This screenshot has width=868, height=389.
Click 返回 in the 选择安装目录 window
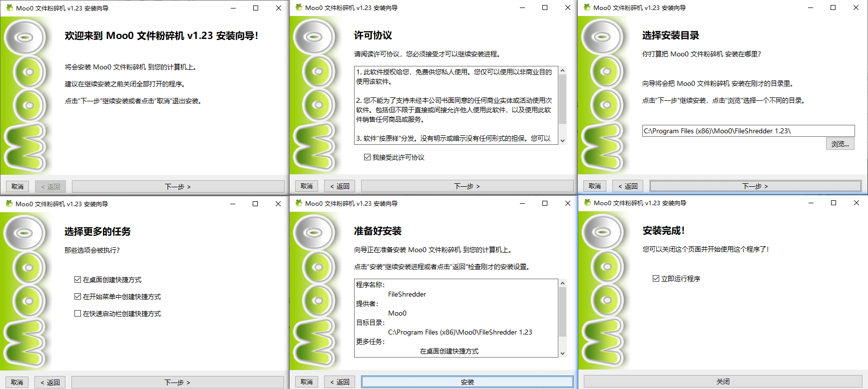628,186
